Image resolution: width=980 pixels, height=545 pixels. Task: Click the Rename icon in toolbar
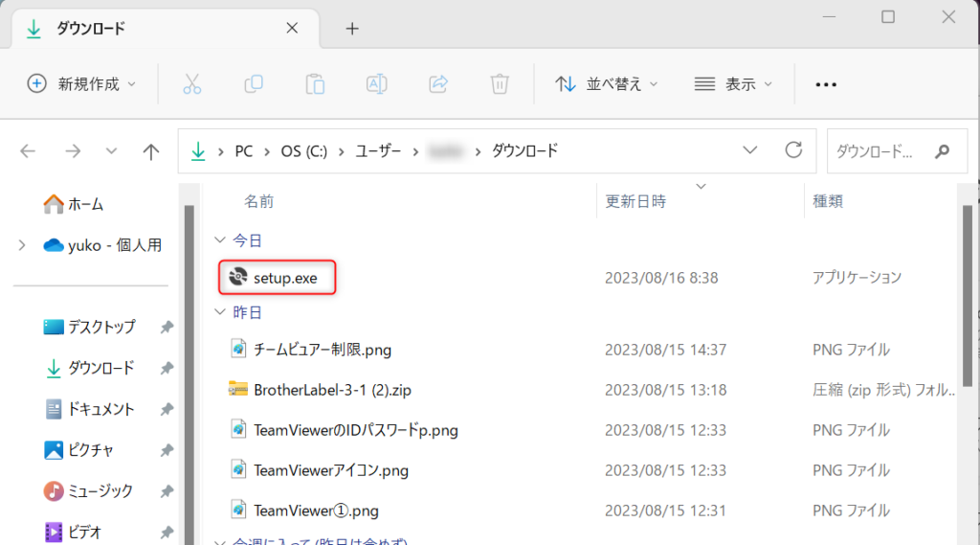click(x=376, y=84)
